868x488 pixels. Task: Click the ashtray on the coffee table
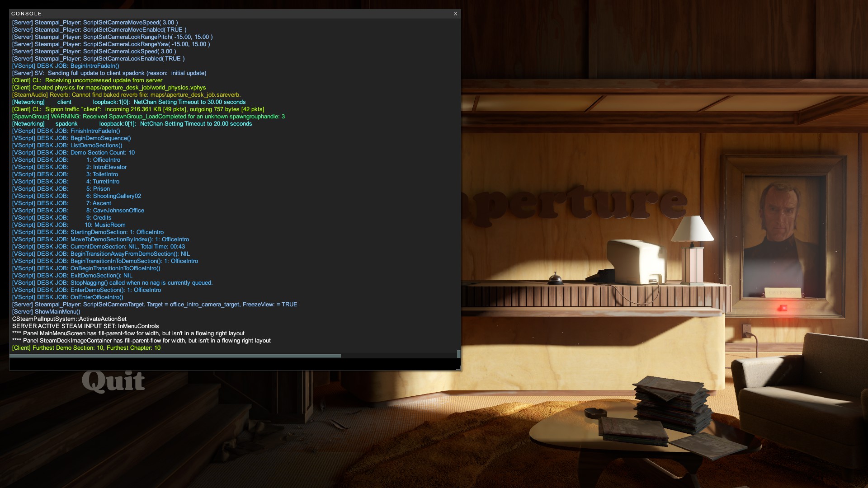pyautogui.click(x=595, y=413)
